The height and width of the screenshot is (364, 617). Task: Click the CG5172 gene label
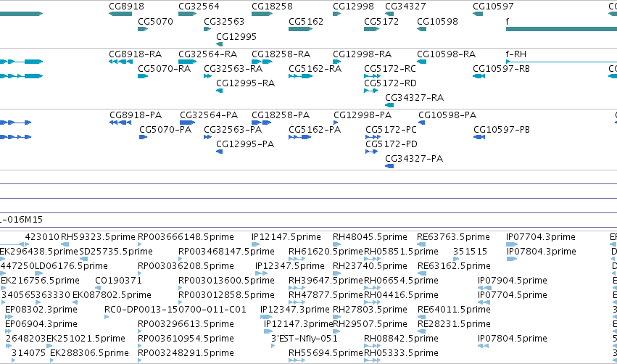[x=381, y=21]
